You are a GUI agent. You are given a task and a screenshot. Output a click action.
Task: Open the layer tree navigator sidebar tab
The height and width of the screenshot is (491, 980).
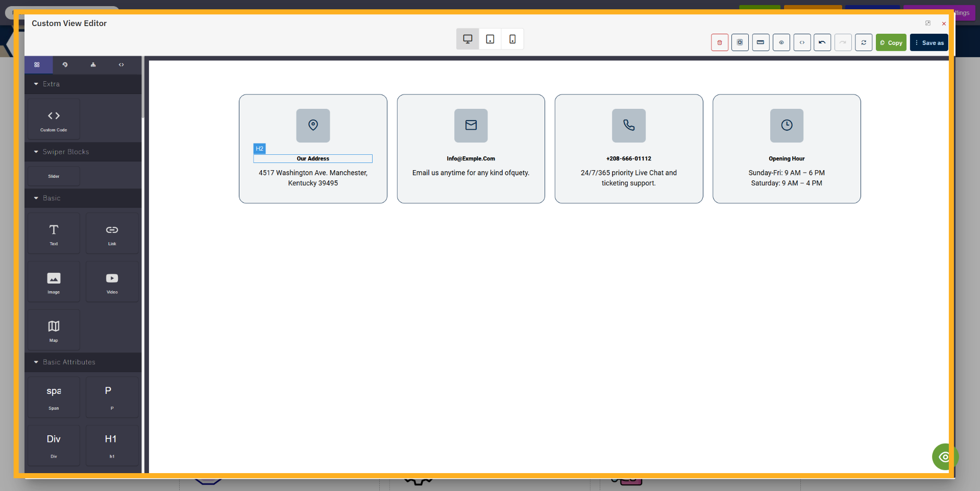[x=93, y=65]
